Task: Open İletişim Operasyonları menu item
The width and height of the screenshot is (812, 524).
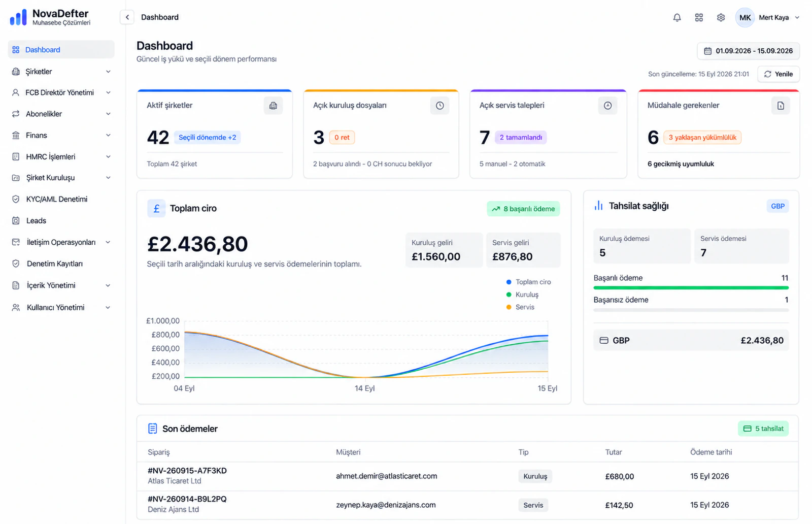Action: point(61,242)
